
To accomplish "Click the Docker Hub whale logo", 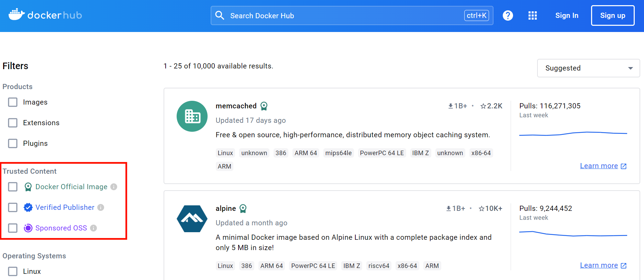I will coord(16,15).
